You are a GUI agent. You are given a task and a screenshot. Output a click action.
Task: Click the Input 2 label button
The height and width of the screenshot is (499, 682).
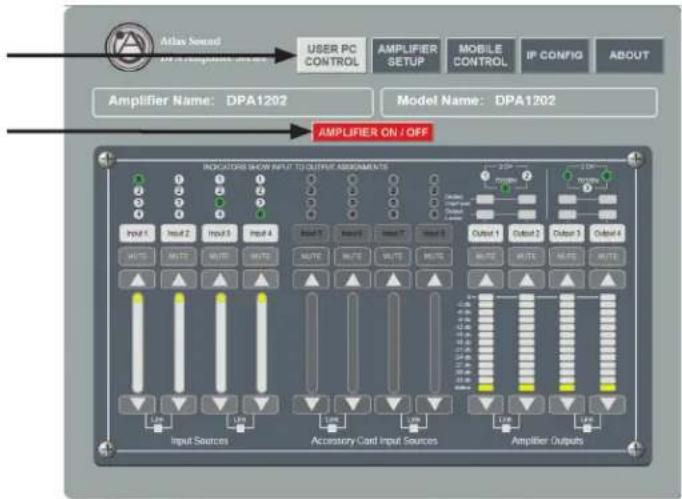(179, 234)
